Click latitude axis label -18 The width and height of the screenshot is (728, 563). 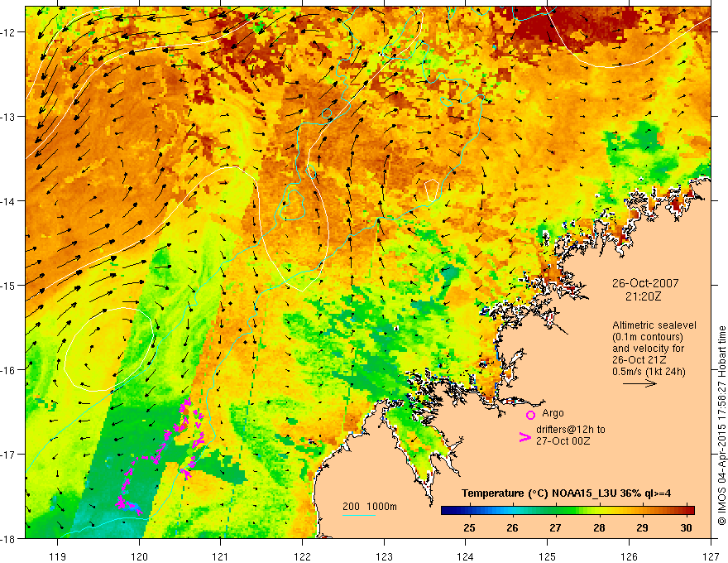coord(8,538)
